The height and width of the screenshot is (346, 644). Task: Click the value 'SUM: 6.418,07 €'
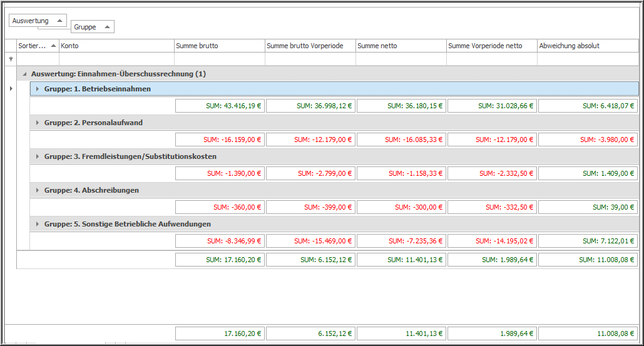pyautogui.click(x=608, y=106)
